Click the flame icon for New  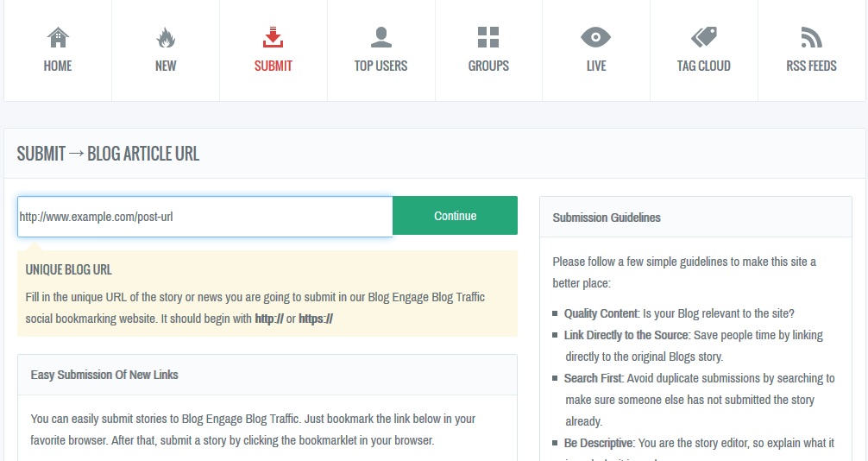tap(166, 37)
